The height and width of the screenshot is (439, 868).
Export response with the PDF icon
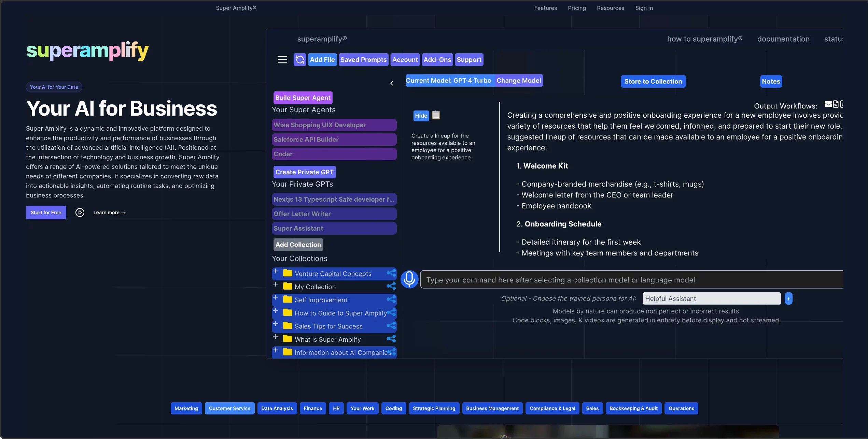pos(842,104)
